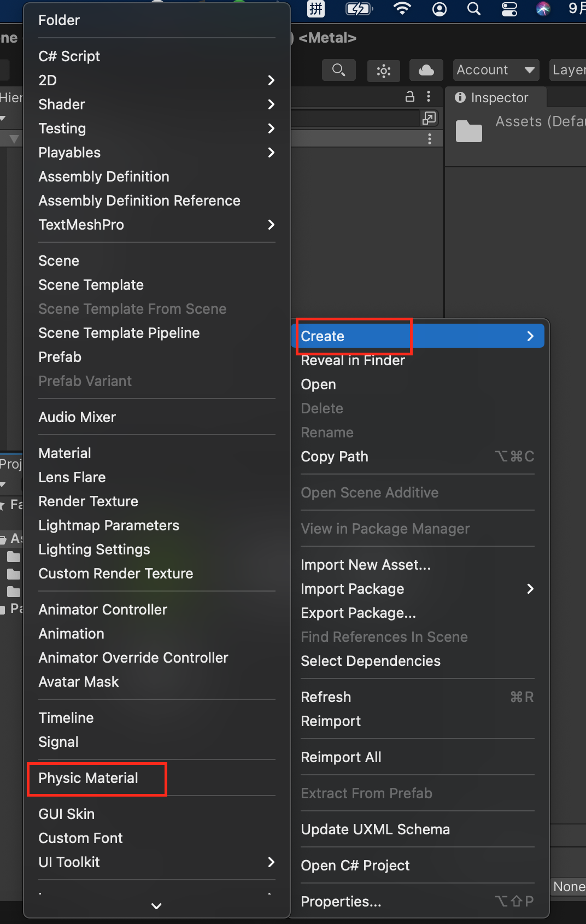This screenshot has height=924, width=586.
Task: Open Spotlight search in menu bar
Action: [474, 9]
